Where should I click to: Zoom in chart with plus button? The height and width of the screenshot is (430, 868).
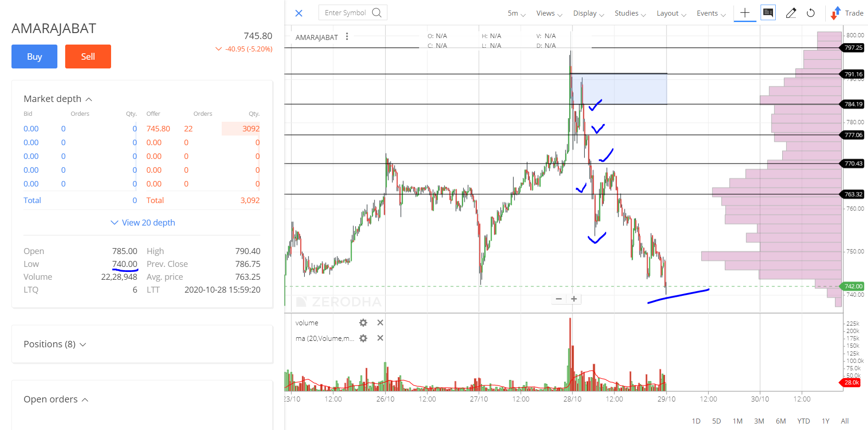pos(574,299)
